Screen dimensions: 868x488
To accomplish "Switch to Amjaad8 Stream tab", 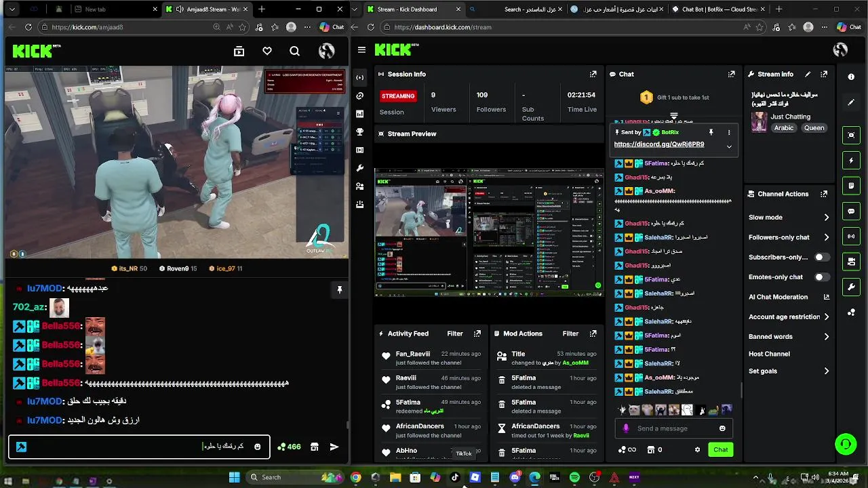I will tap(208, 9).
